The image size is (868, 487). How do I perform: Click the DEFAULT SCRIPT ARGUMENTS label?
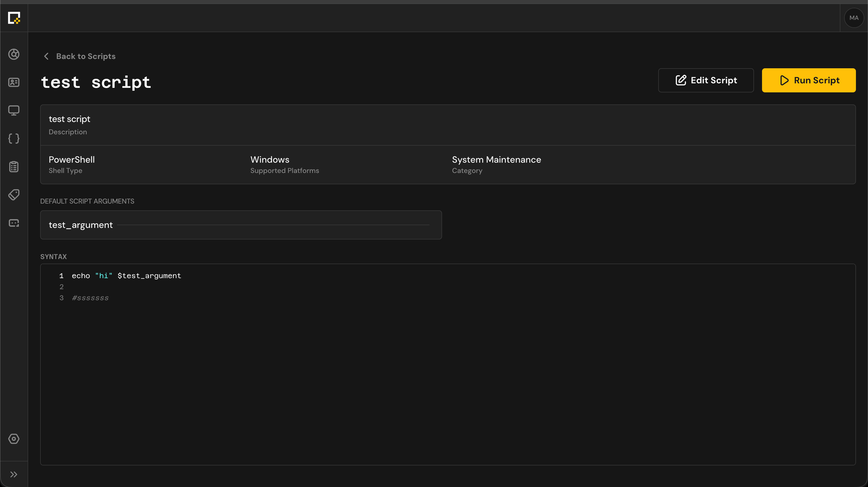87,201
